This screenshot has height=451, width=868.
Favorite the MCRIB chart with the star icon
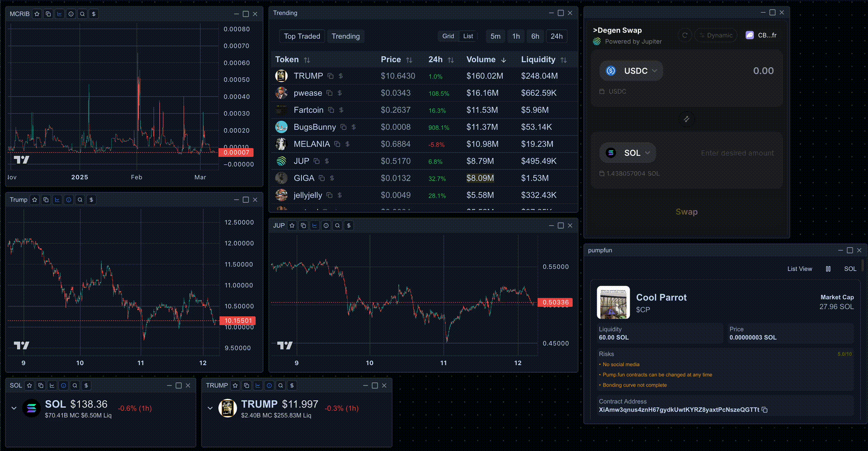(37, 14)
